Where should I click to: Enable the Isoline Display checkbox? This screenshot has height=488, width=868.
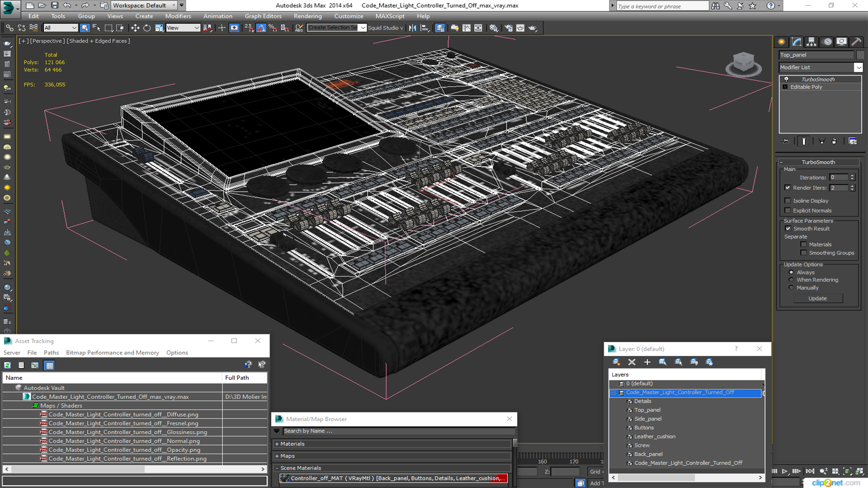pyautogui.click(x=788, y=201)
